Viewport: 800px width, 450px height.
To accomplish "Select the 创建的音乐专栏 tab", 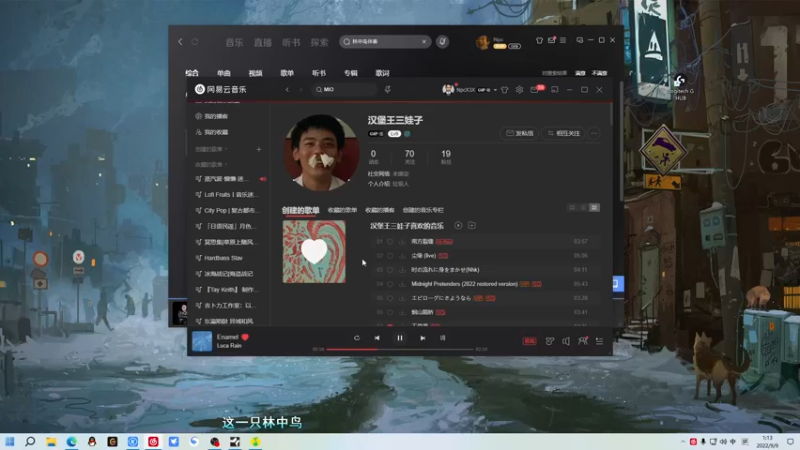I will pos(423,210).
